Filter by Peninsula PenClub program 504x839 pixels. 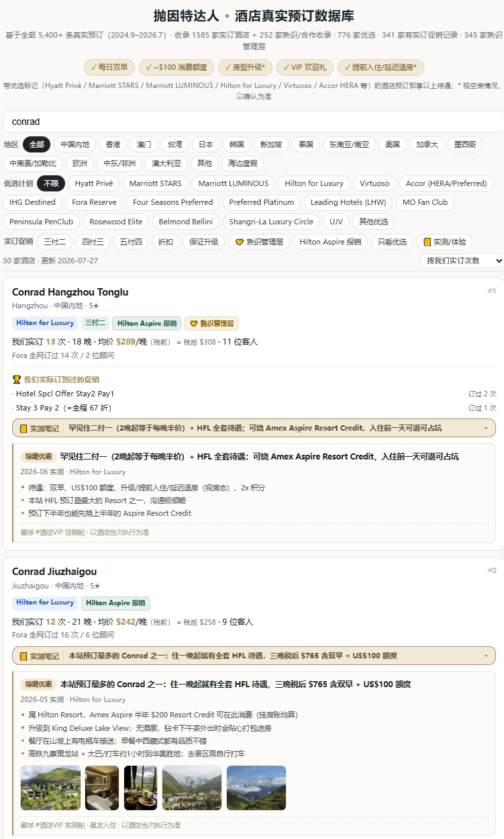[42, 222]
